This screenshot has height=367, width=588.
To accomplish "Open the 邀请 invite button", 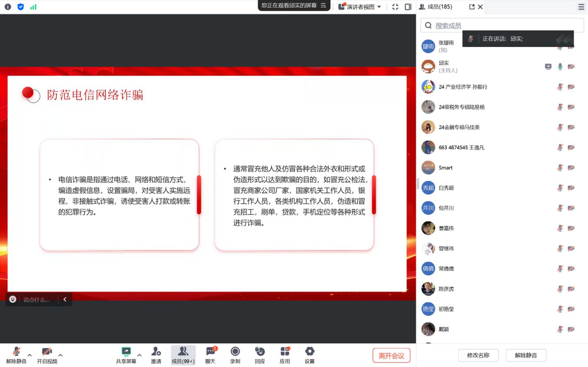I will (156, 355).
